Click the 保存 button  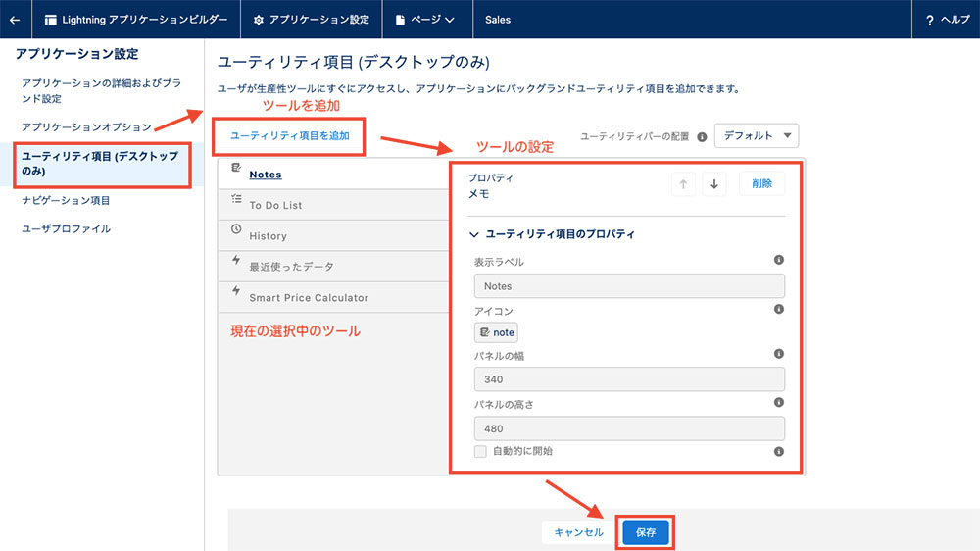pos(646,533)
